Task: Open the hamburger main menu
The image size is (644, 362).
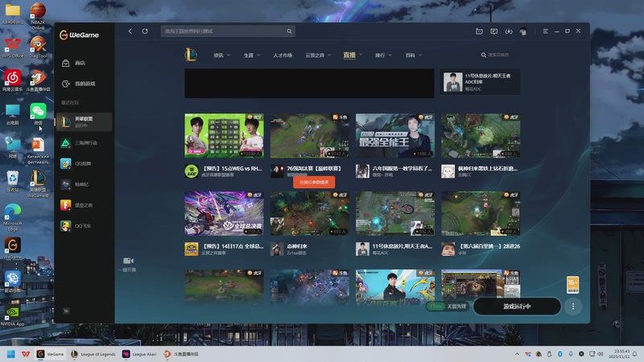Action: point(546,31)
